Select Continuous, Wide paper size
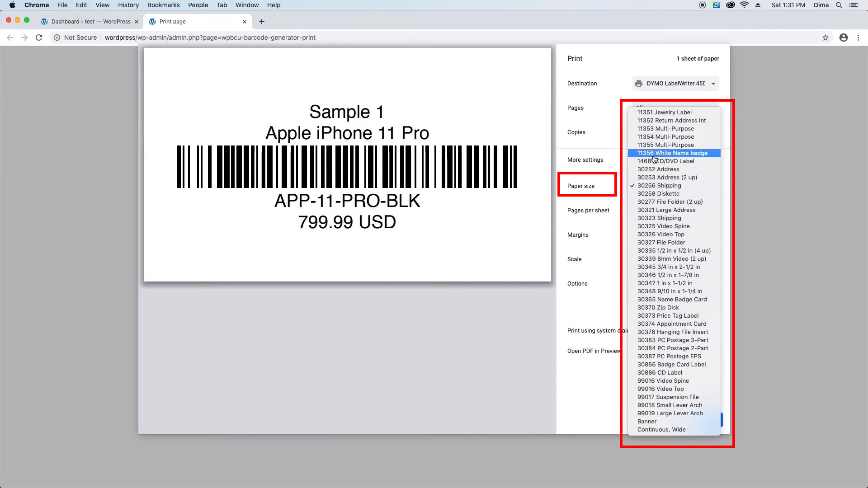The height and width of the screenshot is (488, 868). tap(674, 430)
